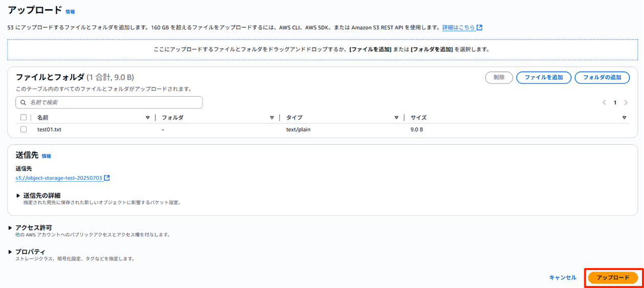Toggle the select-all checkbox in table header
Viewport: 644px width, 288px height.
click(24, 118)
